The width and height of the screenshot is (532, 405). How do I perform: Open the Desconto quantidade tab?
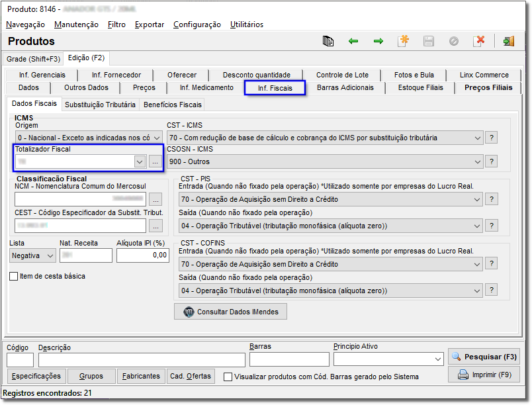click(257, 75)
